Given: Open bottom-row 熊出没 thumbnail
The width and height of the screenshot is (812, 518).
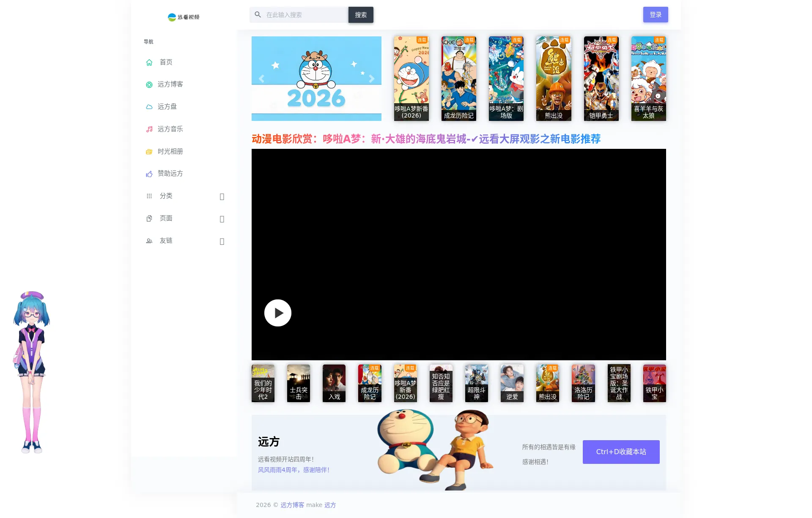Looking at the screenshot, I should pos(548,383).
